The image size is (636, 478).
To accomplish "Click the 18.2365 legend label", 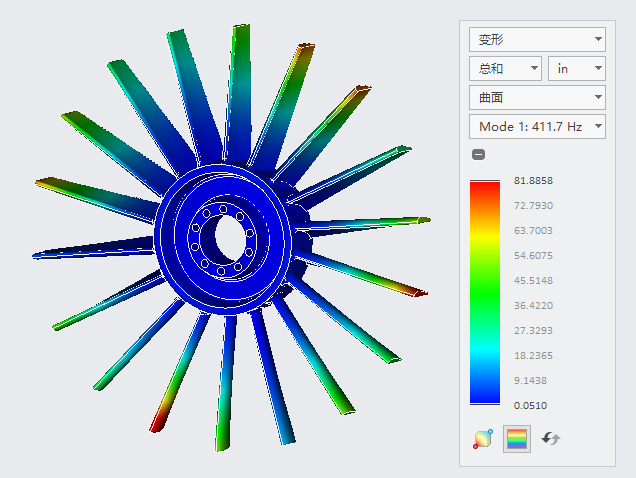I will (x=533, y=355).
